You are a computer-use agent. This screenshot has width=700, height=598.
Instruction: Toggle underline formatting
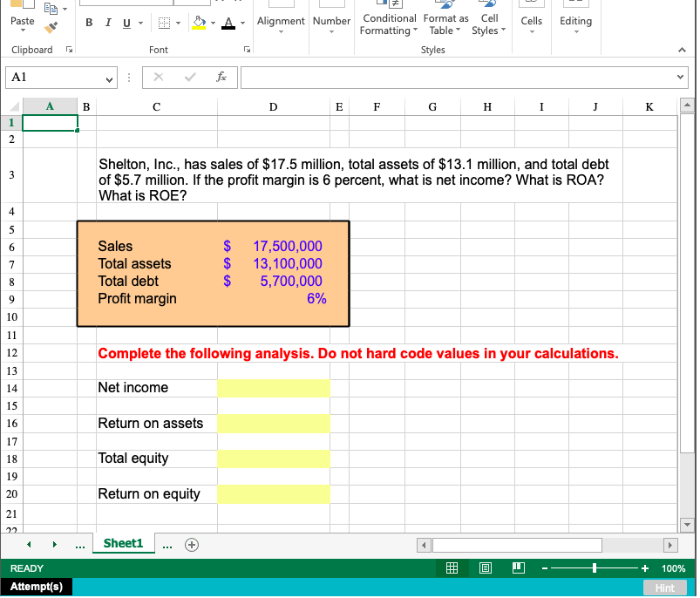125,22
